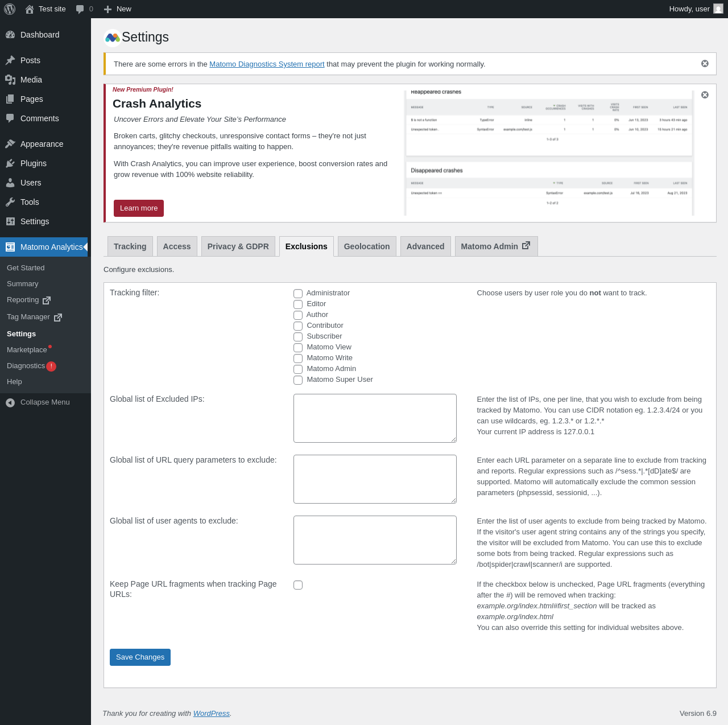Click the Collapse Menu arrow icon

point(10,403)
